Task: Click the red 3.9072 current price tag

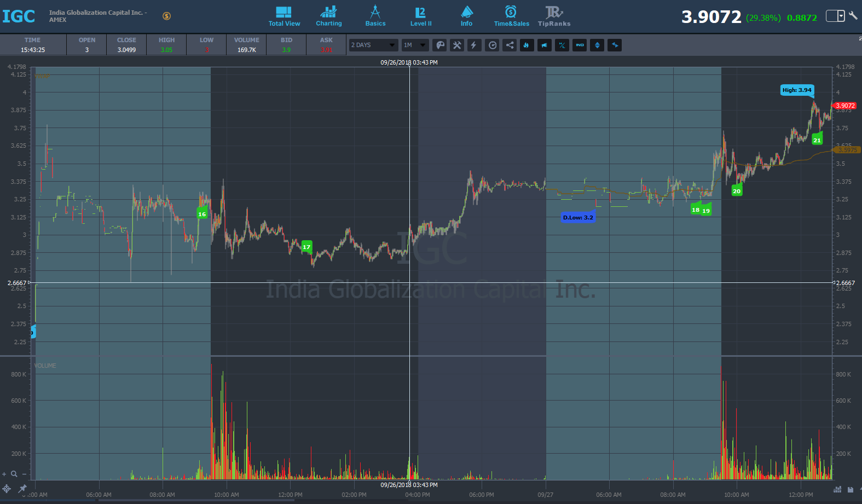Action: coord(844,106)
